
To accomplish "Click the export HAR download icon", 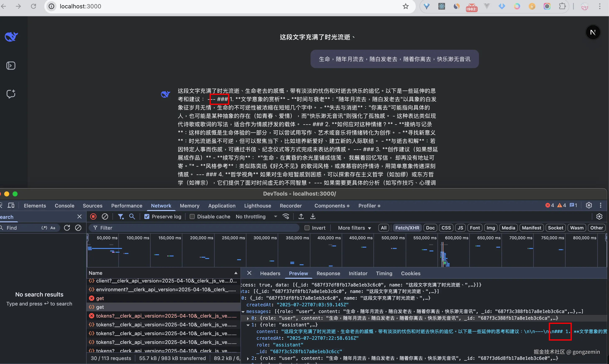I will [313, 217].
